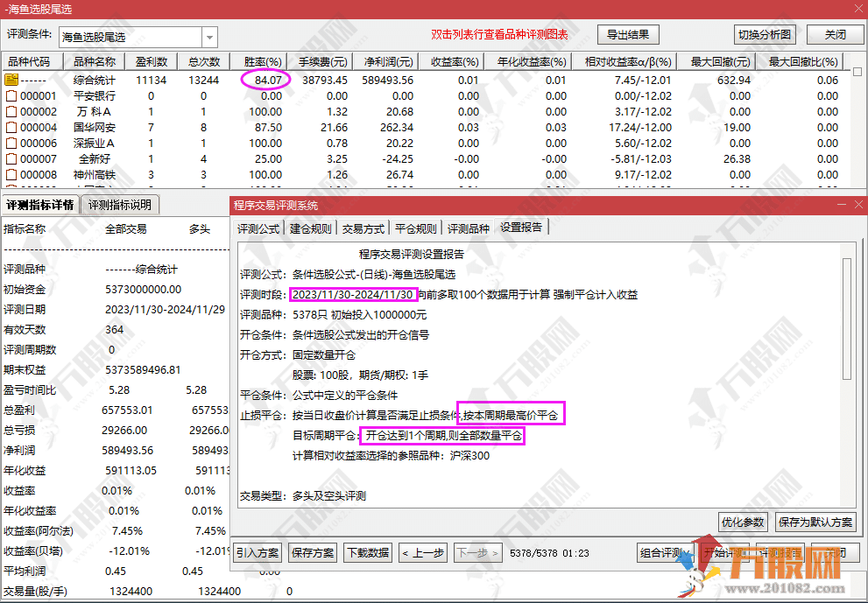Click the 下载数据 button
Screen dimensions: 868x603
368,552
